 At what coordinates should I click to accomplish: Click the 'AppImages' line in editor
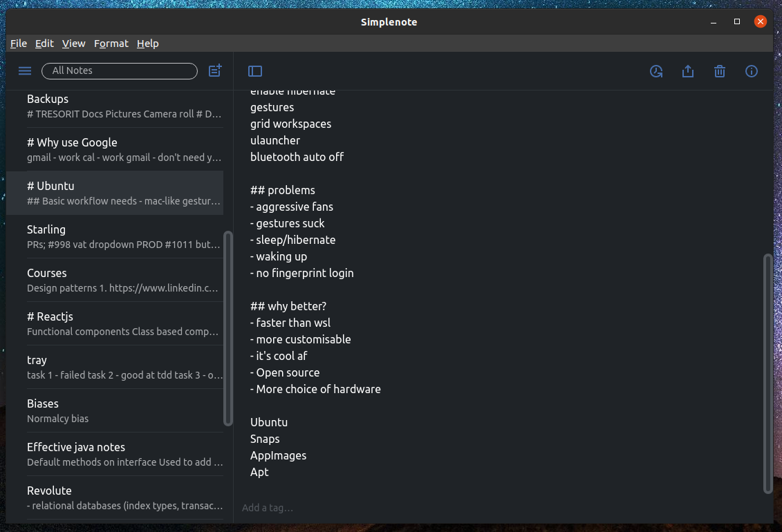point(278,455)
